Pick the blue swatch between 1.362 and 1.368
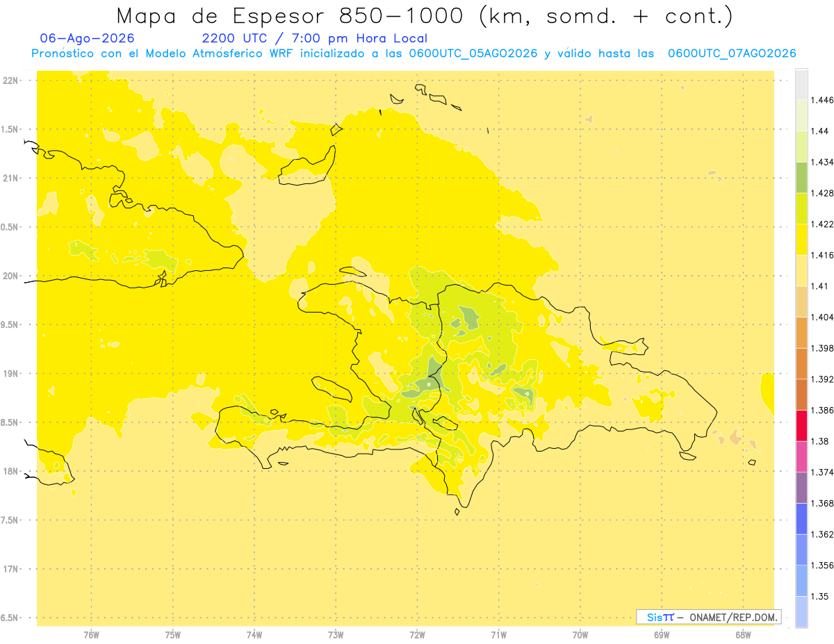 pos(801,518)
